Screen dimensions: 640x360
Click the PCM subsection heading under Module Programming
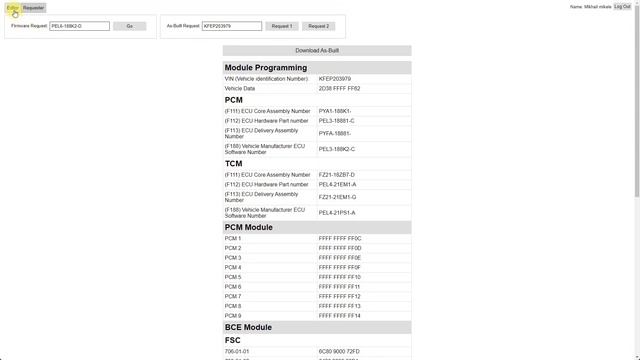click(x=233, y=100)
